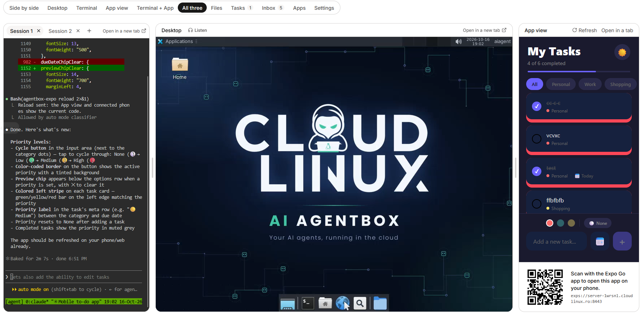Refresh the App view
Screen dimensions: 644x317
point(584,30)
